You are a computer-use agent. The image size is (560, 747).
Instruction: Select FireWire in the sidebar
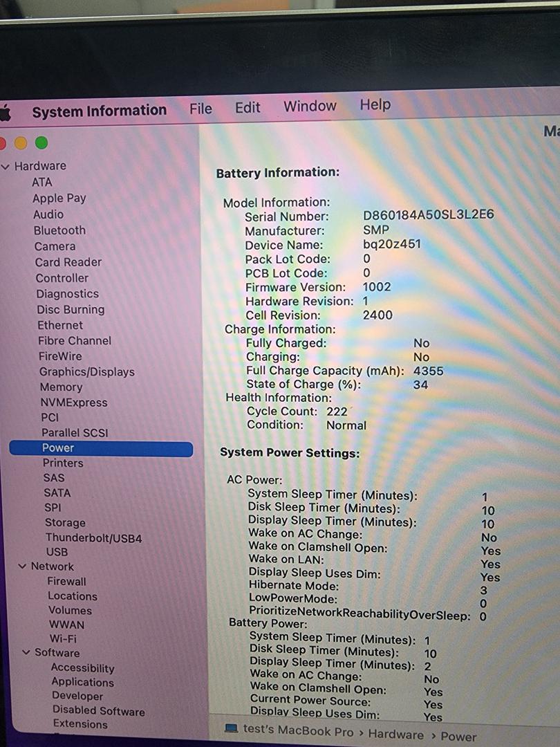point(60,356)
